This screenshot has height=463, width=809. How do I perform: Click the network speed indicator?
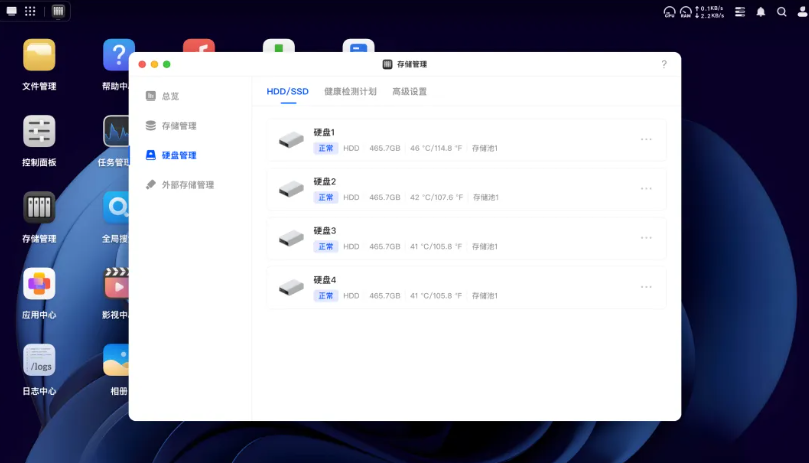pos(709,12)
